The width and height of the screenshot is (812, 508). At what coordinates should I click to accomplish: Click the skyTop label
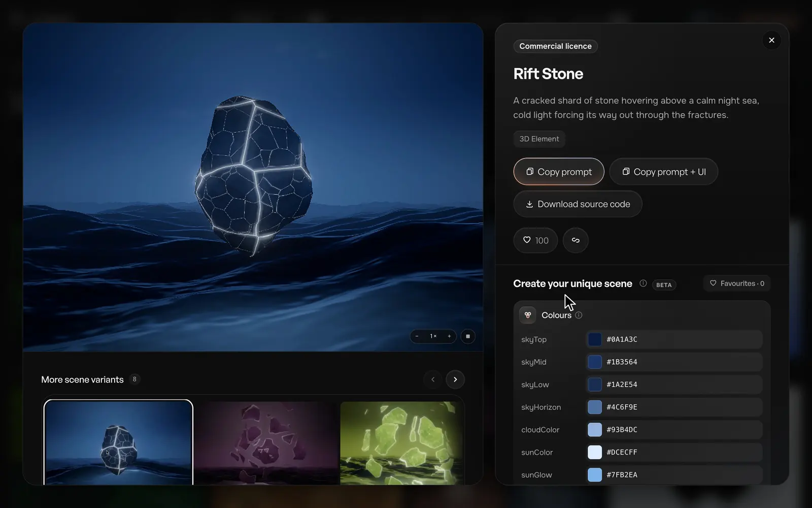click(x=534, y=339)
